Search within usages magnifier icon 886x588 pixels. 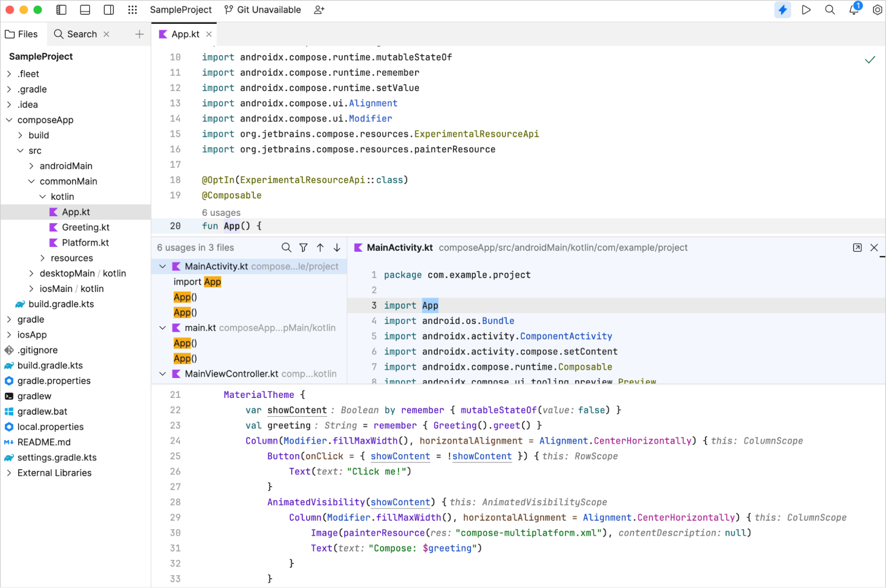point(286,247)
